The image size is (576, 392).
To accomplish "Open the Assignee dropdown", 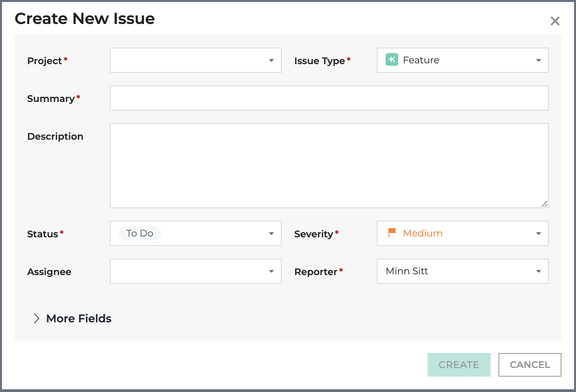I will pos(196,271).
